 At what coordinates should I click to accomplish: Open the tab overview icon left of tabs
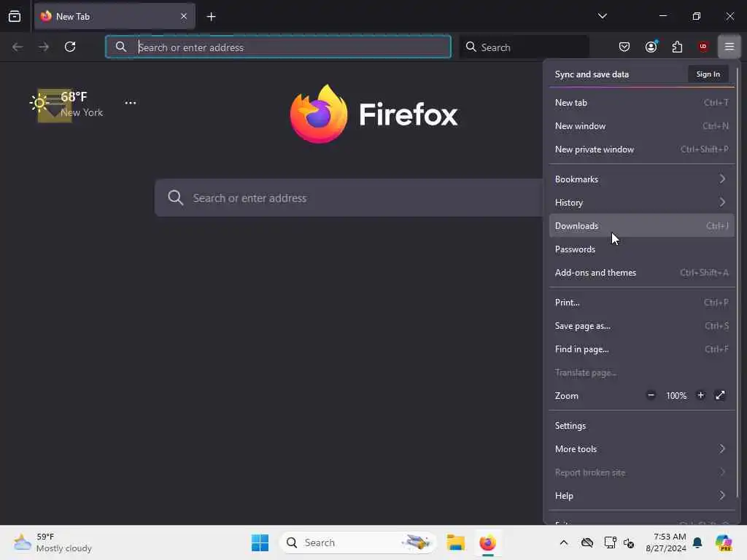tap(15, 16)
